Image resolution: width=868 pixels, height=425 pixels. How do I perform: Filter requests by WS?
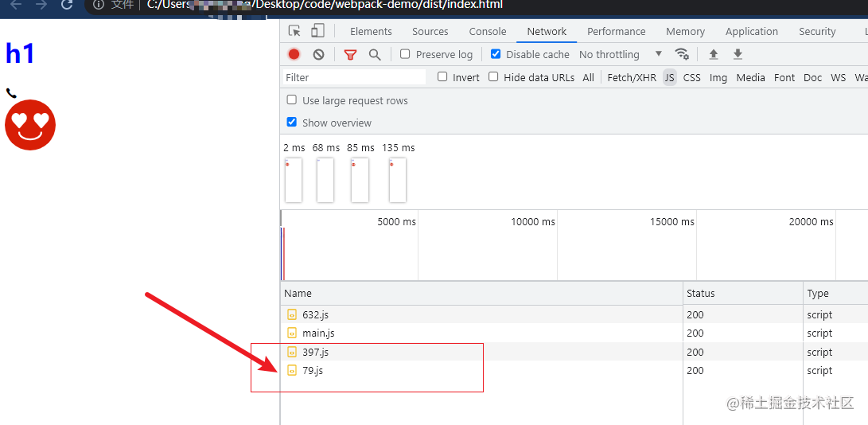click(x=838, y=77)
